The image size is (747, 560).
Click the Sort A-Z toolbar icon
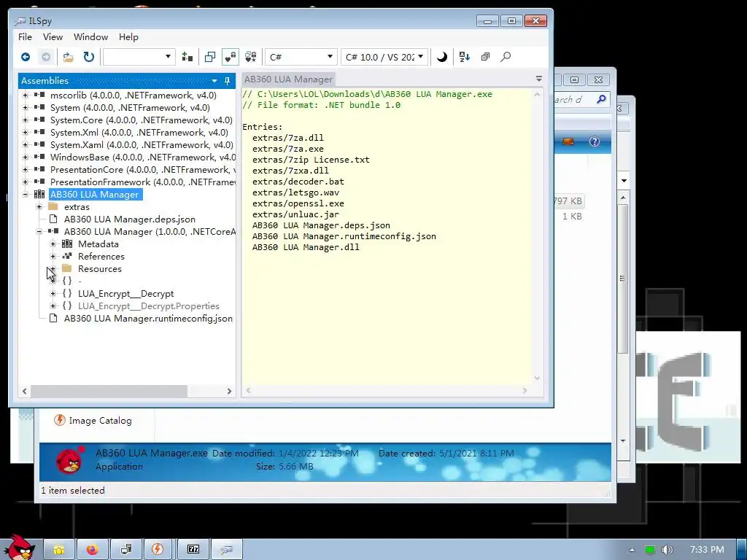465,57
